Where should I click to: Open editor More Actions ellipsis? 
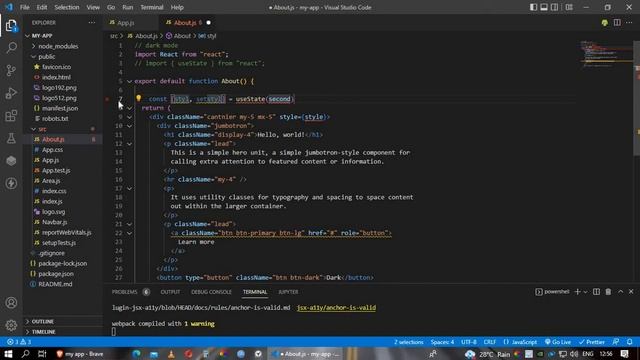coord(629,22)
